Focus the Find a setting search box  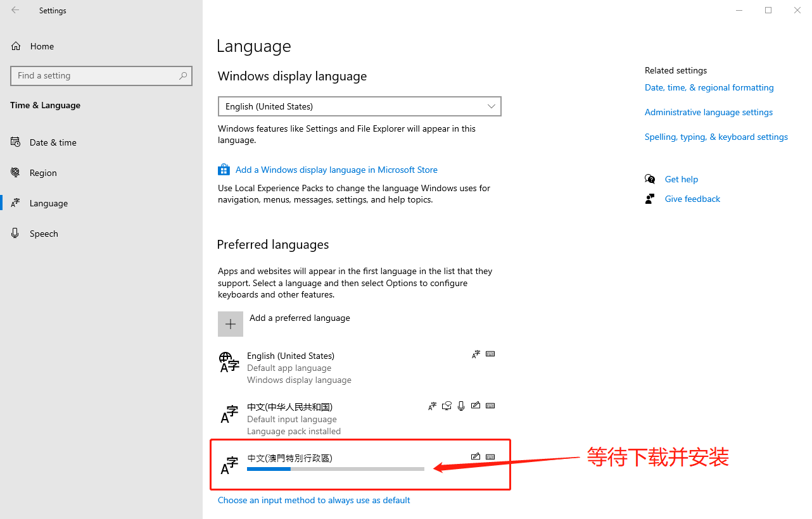pos(101,75)
